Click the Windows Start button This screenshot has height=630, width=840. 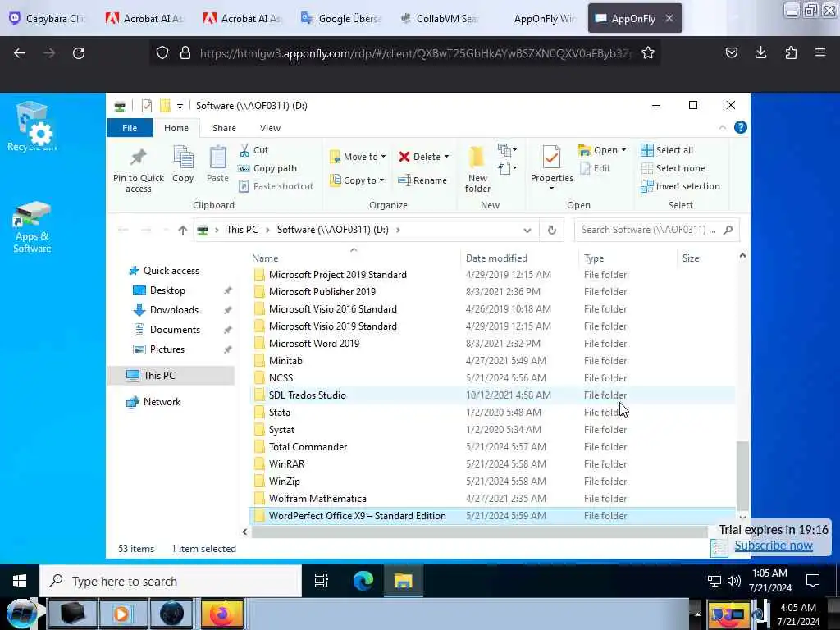(20, 581)
